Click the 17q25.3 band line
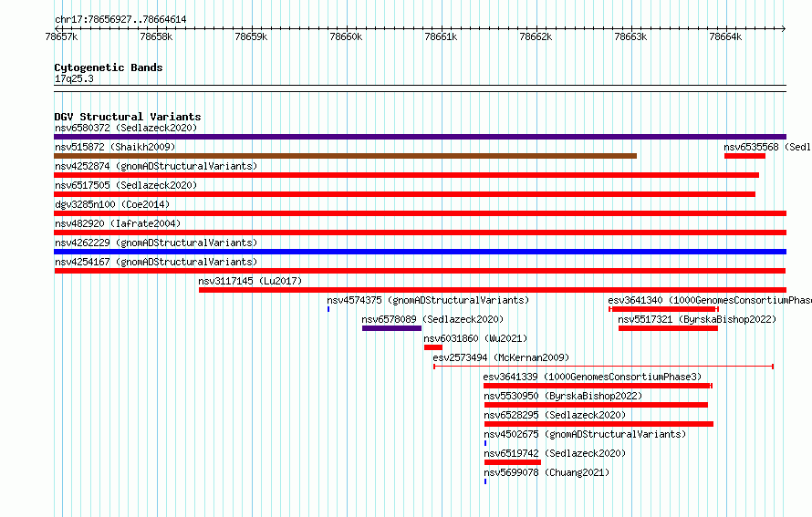Viewport: 812px width, 517px height. [420, 88]
